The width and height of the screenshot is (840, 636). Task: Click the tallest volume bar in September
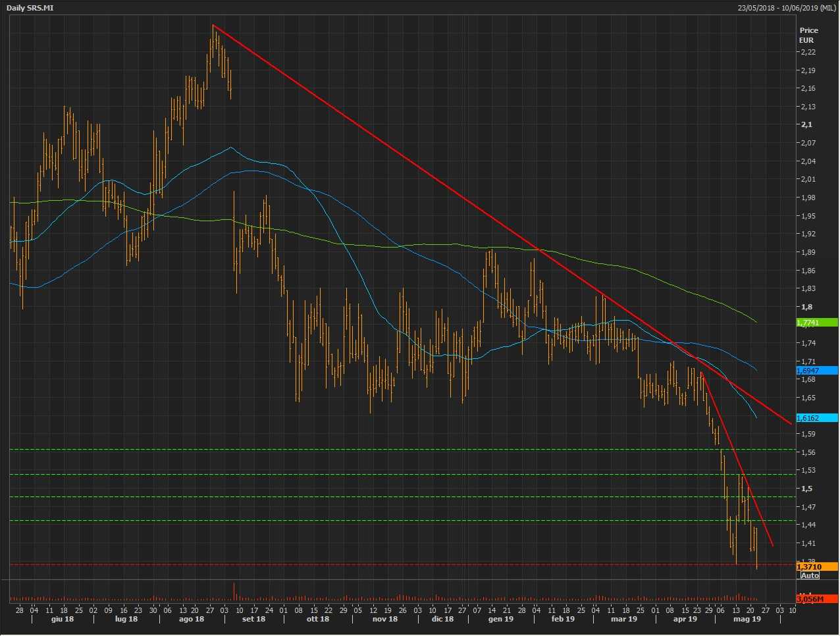[x=234, y=591]
